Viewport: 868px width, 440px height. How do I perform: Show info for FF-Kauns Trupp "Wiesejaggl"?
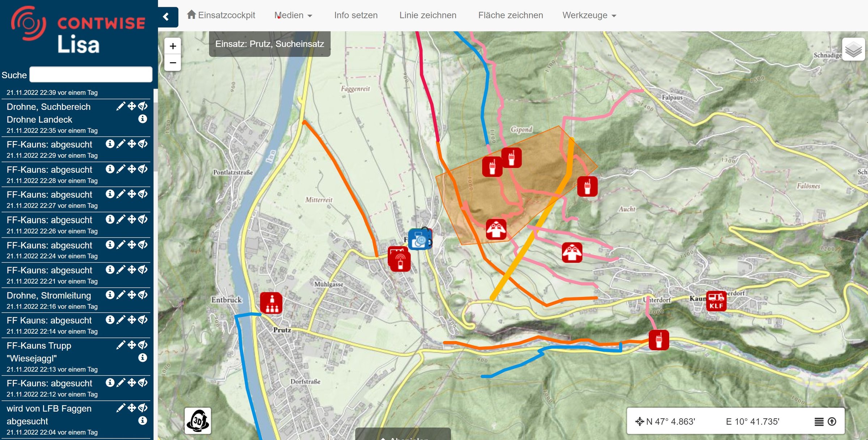pos(143,357)
